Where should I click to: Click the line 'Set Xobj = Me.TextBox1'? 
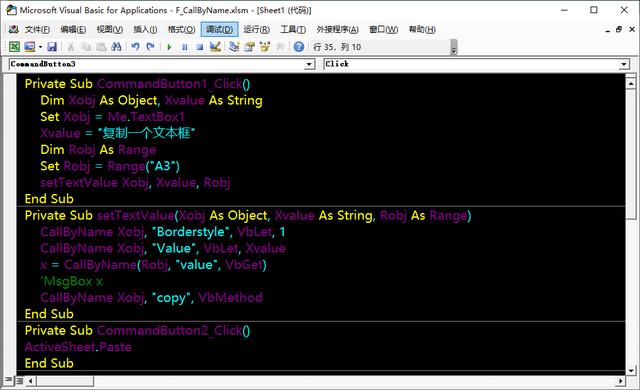[x=112, y=117]
